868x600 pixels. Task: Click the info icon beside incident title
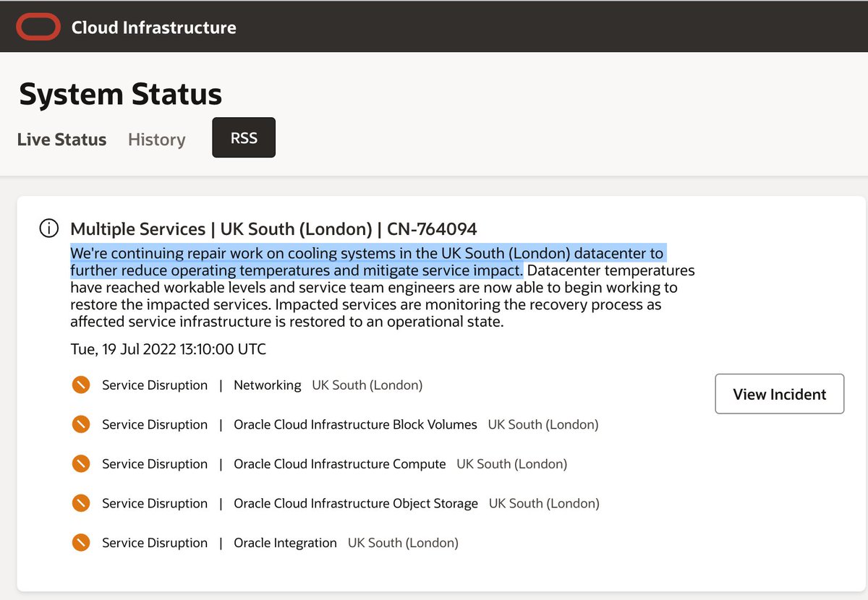coord(48,229)
